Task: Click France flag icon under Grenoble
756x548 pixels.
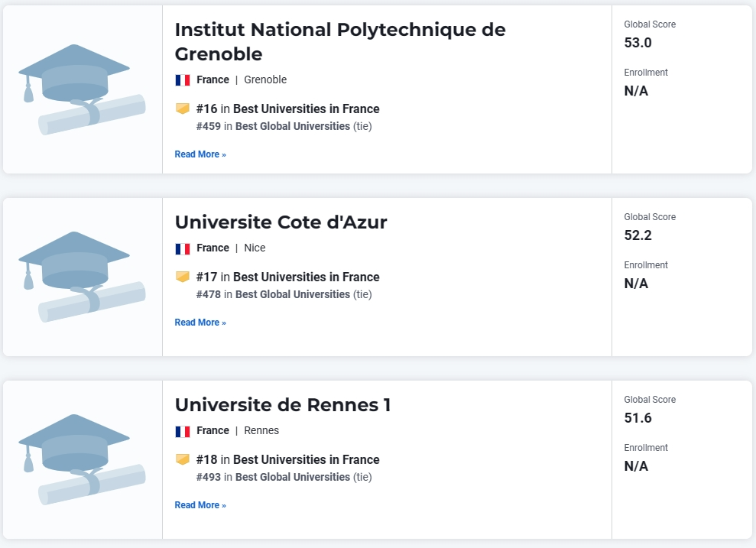Action: tap(183, 80)
